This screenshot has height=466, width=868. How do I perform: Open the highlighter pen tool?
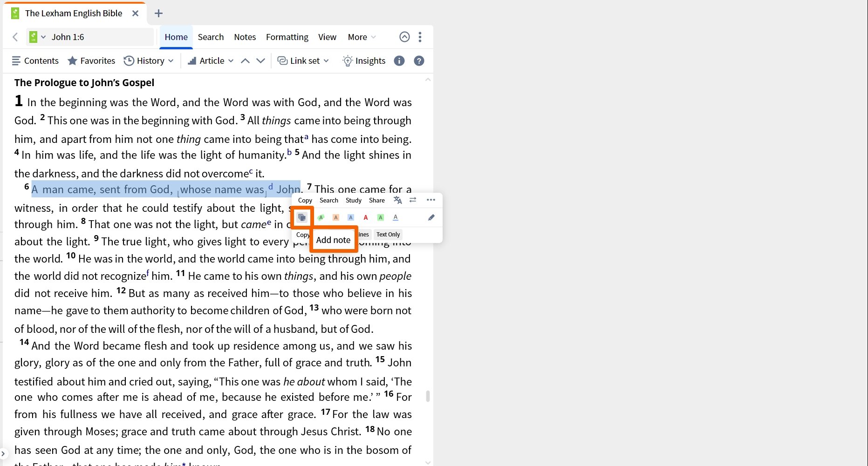(x=431, y=217)
